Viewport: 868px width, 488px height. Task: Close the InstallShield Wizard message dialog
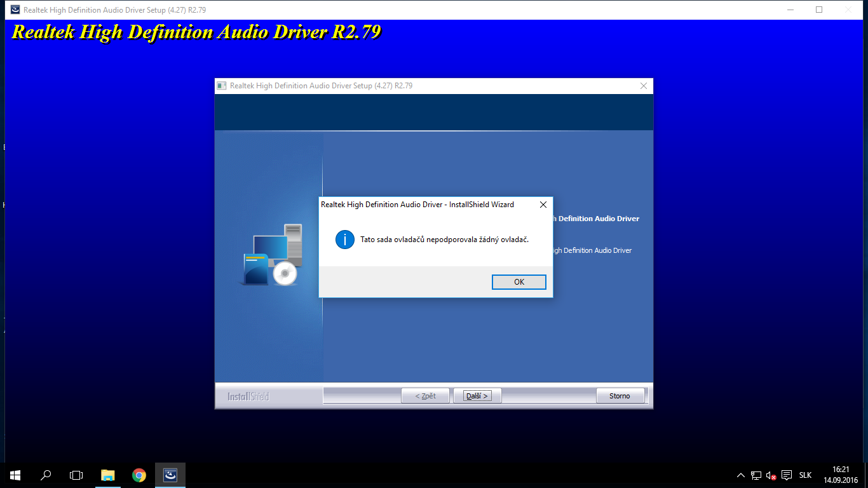coord(543,205)
